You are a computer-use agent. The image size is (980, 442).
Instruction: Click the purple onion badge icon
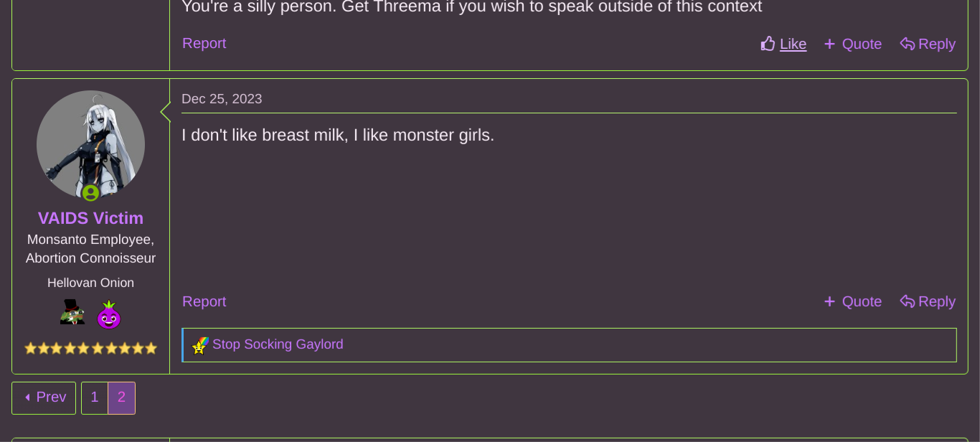pyautogui.click(x=109, y=315)
